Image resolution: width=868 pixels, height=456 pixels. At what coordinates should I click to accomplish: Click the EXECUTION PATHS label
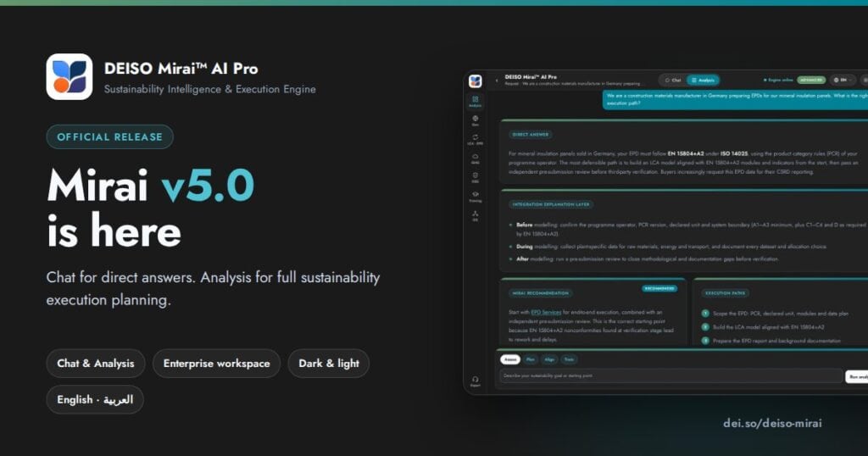(726, 293)
